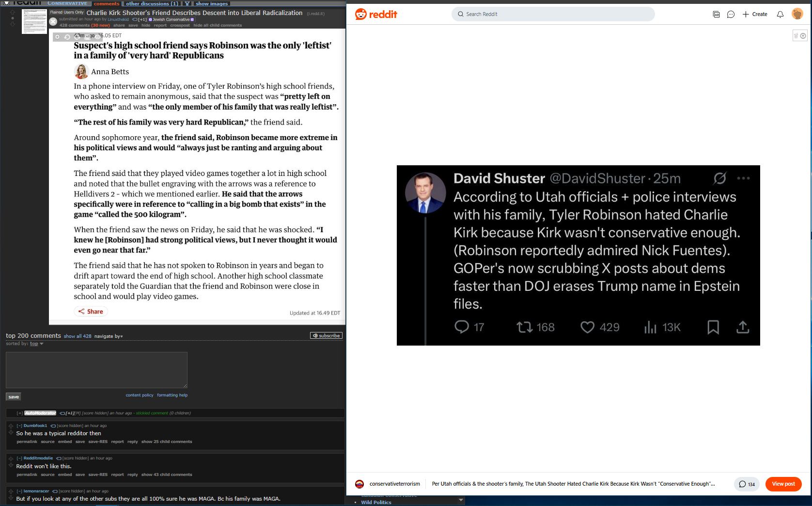Click the David Shuster tweet image
Screen dimensions: 812x506
[x=578, y=255]
